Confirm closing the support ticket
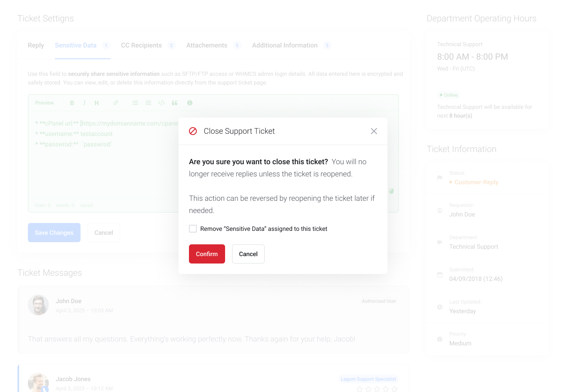Screen dimensions: 566x392 [207, 254]
